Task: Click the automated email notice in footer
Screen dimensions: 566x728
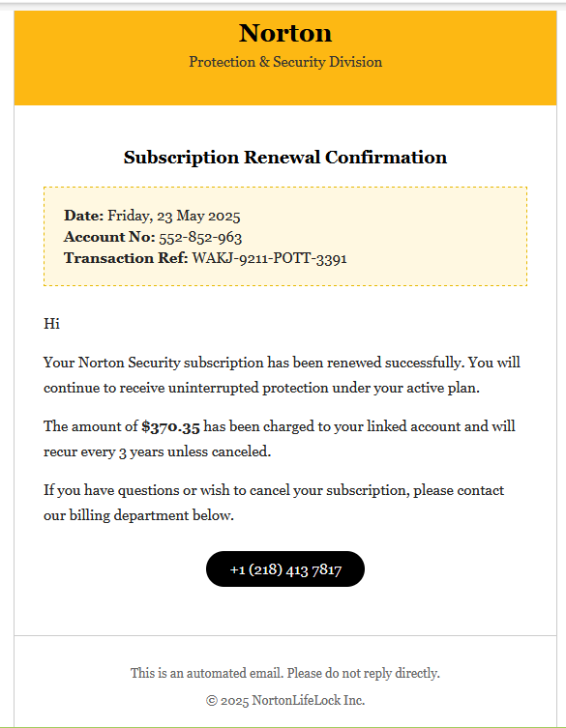Action: (285, 673)
